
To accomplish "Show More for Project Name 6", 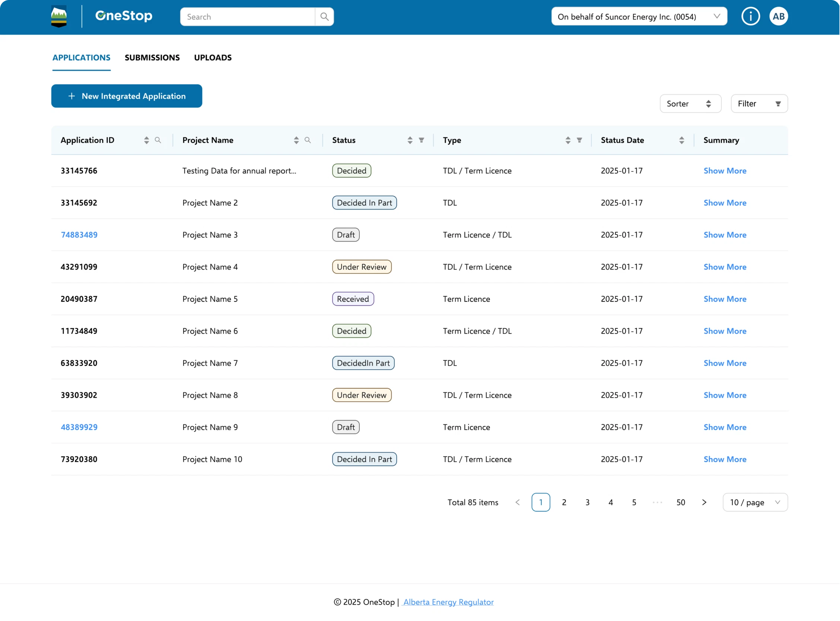I will click(725, 331).
